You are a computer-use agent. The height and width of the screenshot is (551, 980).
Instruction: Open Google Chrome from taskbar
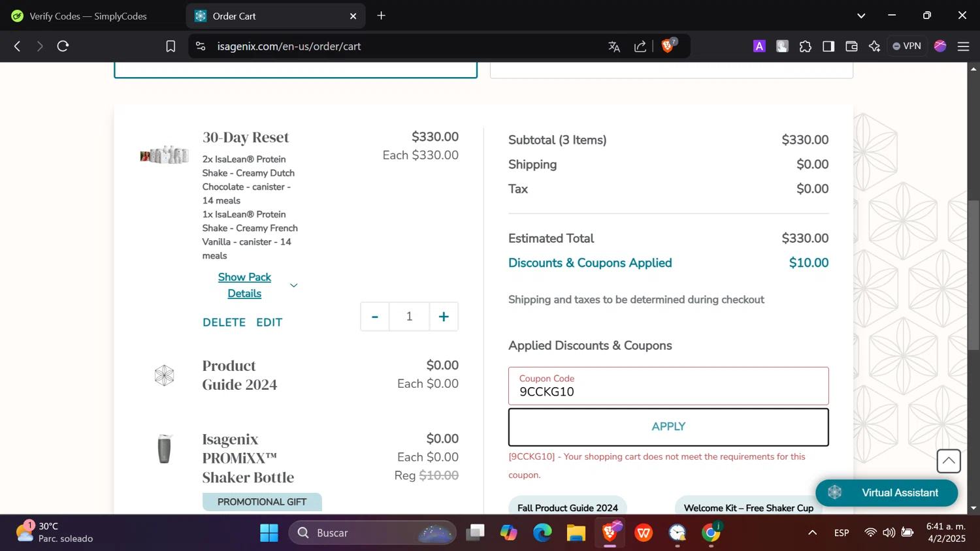point(711,533)
